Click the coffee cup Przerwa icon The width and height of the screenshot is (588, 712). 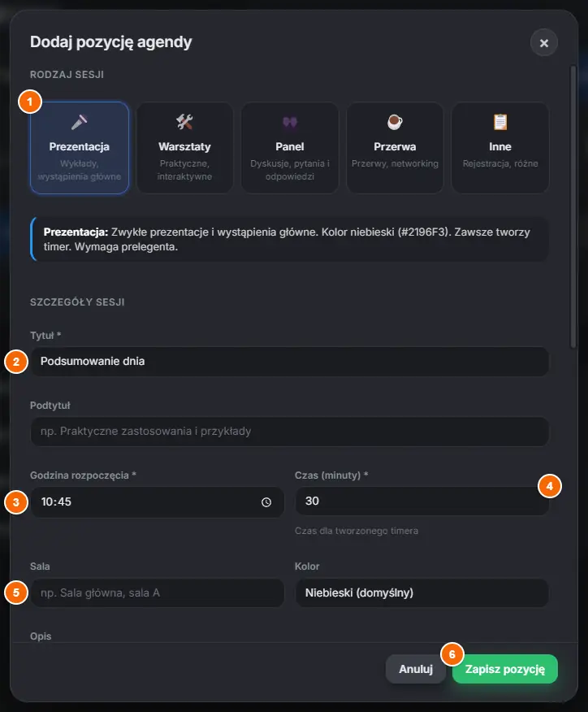(x=395, y=122)
